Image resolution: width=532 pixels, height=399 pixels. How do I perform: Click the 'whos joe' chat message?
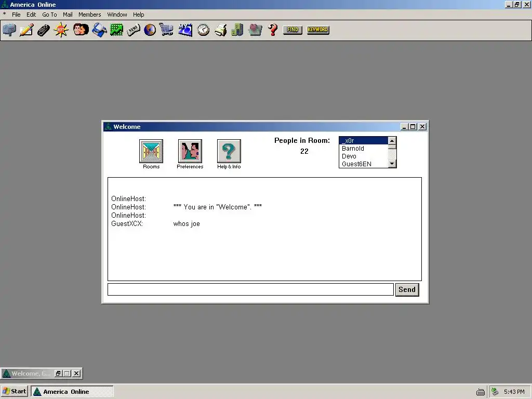(187, 223)
